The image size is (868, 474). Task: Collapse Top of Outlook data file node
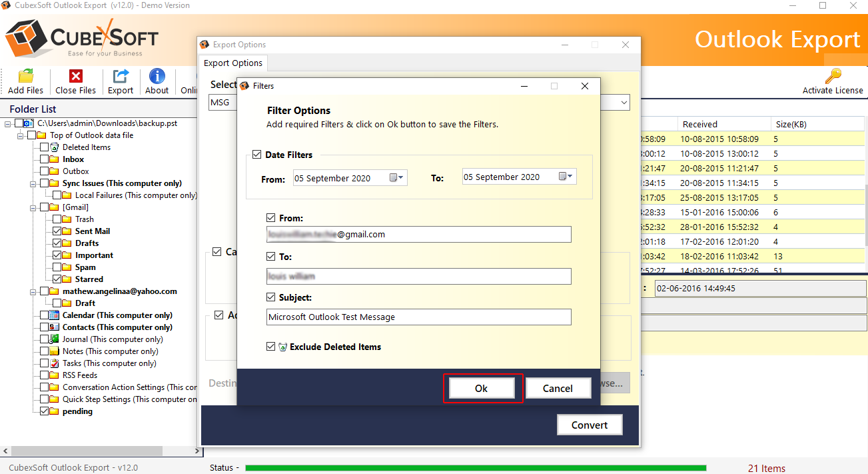(x=21, y=135)
